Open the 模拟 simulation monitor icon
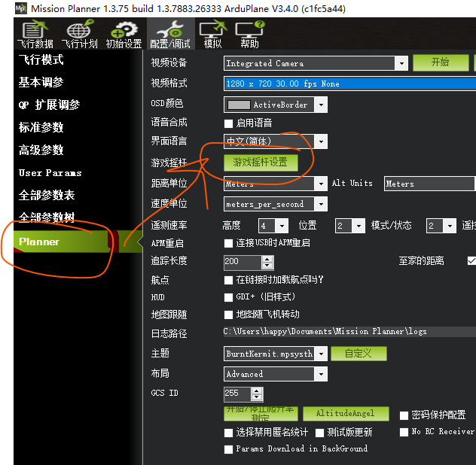Image resolution: width=476 pixels, height=465 pixels. [213, 34]
